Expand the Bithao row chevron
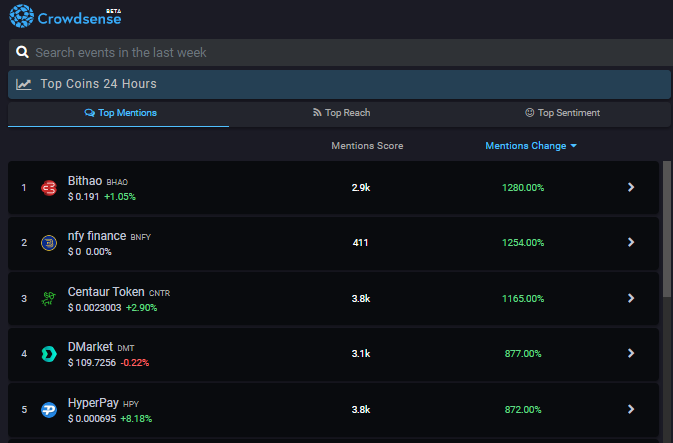The height and width of the screenshot is (443, 673). click(631, 187)
